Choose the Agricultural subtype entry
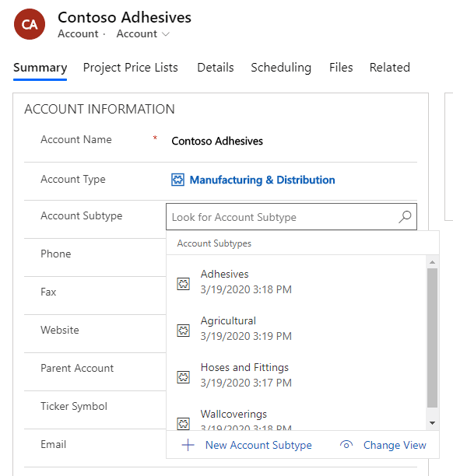The image size is (453, 476). pyautogui.click(x=297, y=328)
